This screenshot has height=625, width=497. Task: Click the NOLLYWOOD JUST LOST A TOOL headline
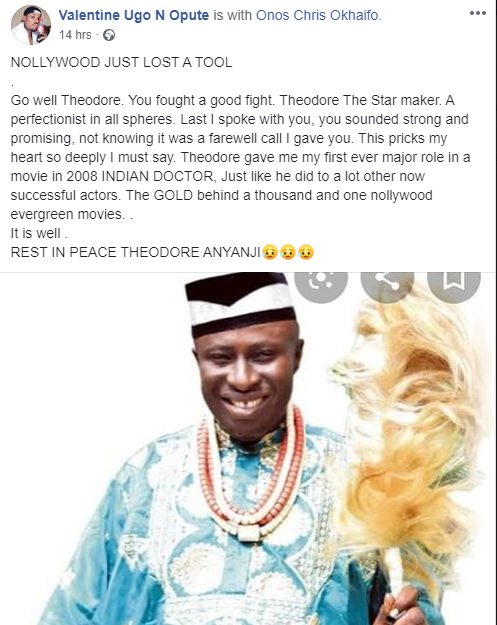[121, 63]
